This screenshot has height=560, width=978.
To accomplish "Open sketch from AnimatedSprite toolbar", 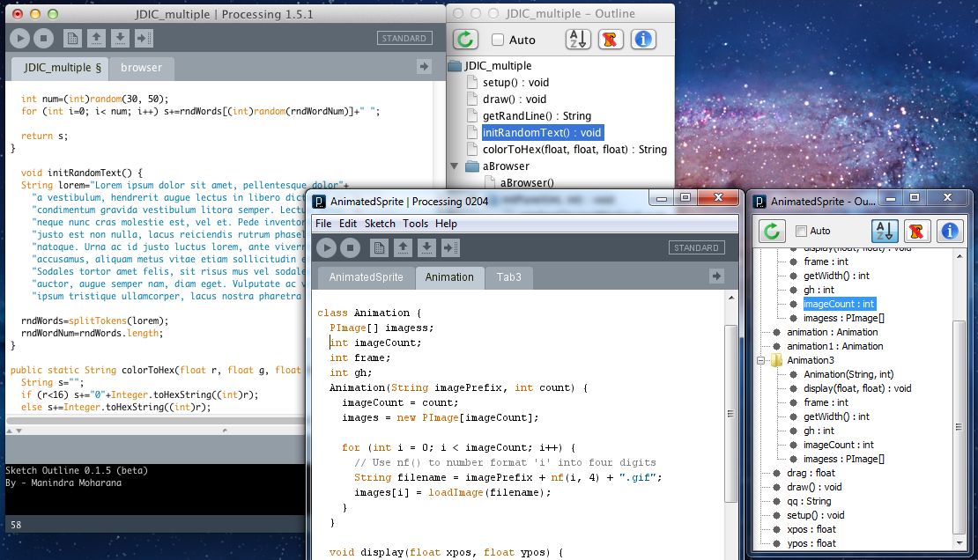I will (x=403, y=248).
